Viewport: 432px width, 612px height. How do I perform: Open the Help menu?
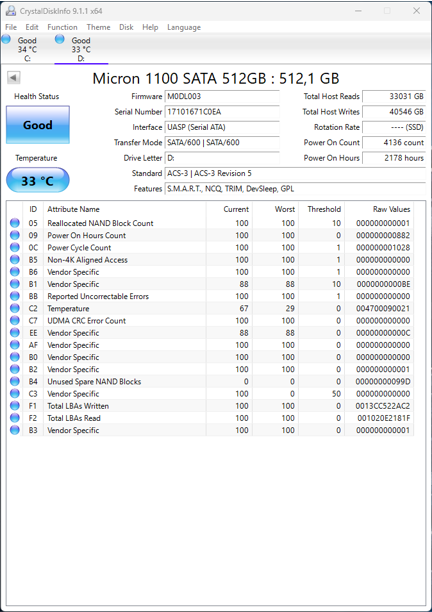(x=150, y=27)
